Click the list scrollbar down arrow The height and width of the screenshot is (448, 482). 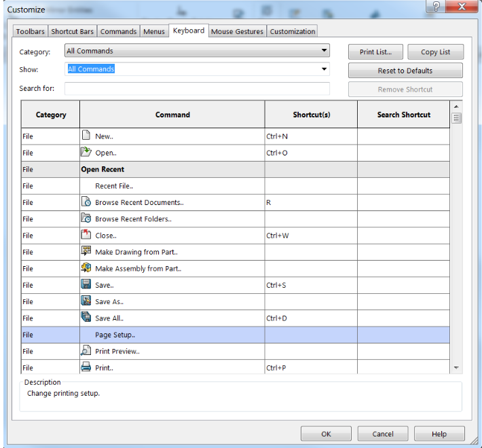click(456, 367)
